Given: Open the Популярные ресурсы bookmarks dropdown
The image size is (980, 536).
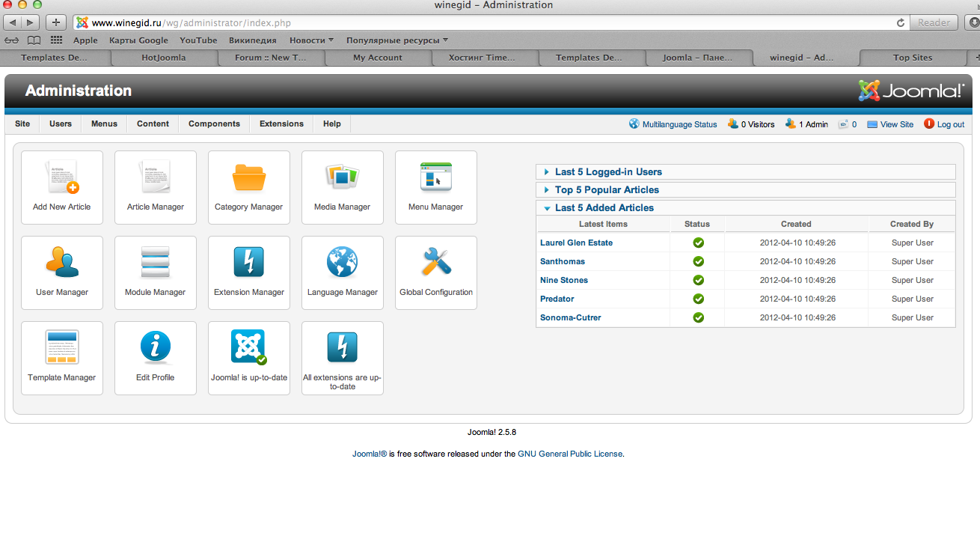Looking at the screenshot, I should 397,40.
